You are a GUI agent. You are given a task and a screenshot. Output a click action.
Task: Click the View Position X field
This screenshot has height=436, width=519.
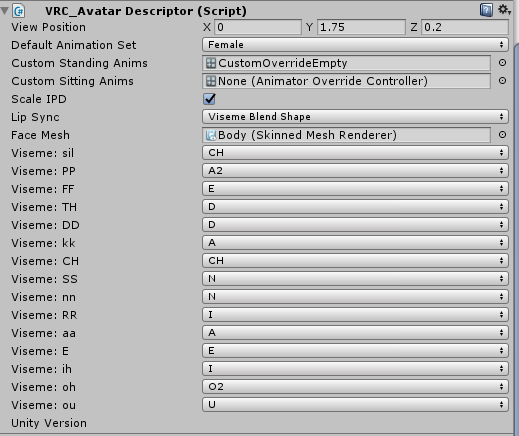click(258, 27)
